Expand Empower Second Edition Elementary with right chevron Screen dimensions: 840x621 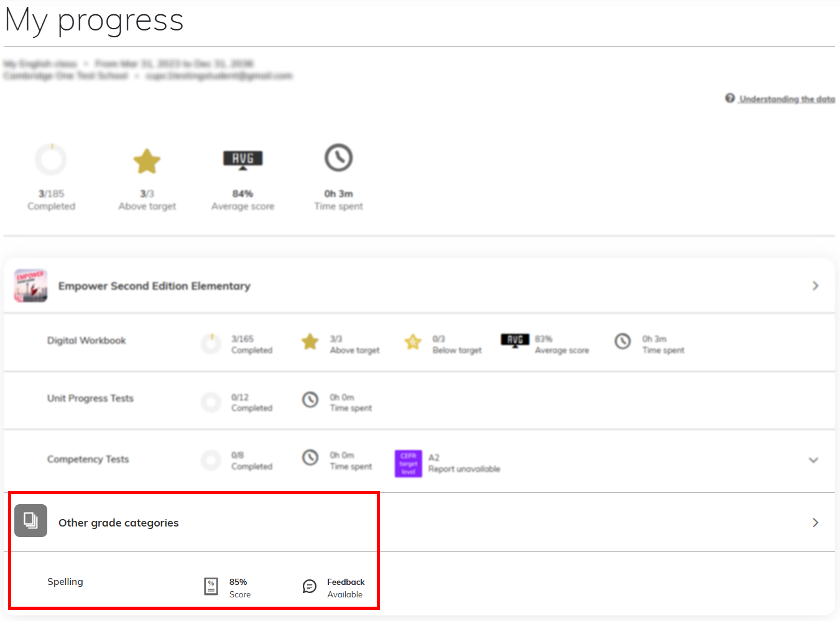pyautogui.click(x=815, y=286)
